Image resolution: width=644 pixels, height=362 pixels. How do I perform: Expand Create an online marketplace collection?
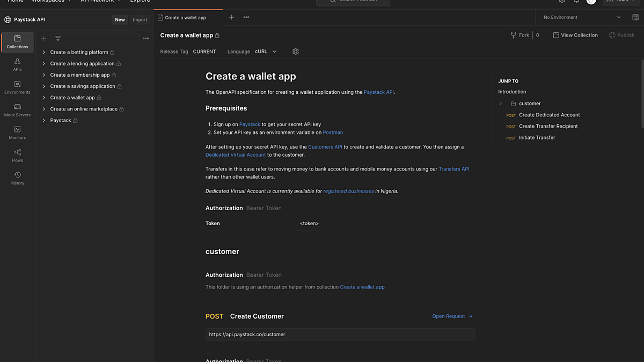point(44,109)
